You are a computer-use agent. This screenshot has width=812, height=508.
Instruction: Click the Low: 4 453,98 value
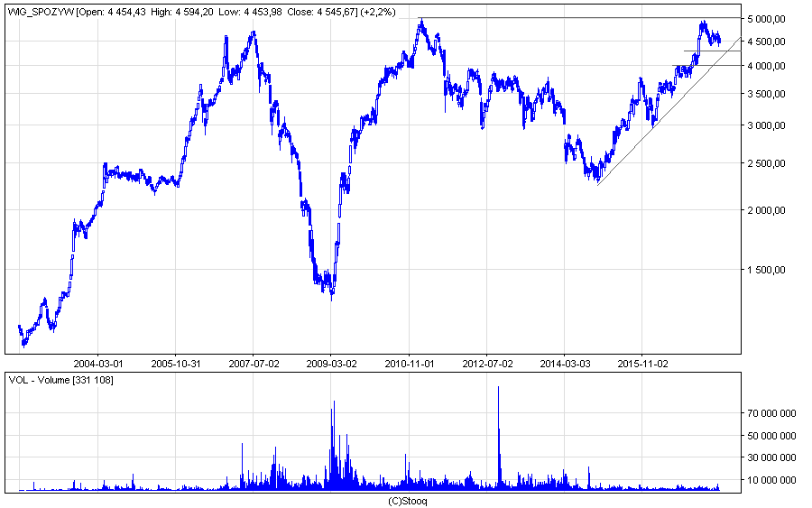pyautogui.click(x=250, y=12)
